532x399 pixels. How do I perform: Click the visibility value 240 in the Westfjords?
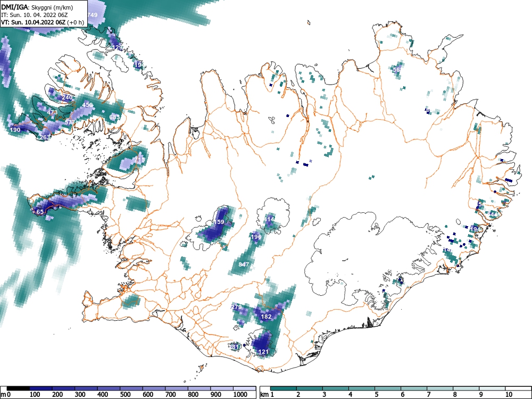pos(67,97)
